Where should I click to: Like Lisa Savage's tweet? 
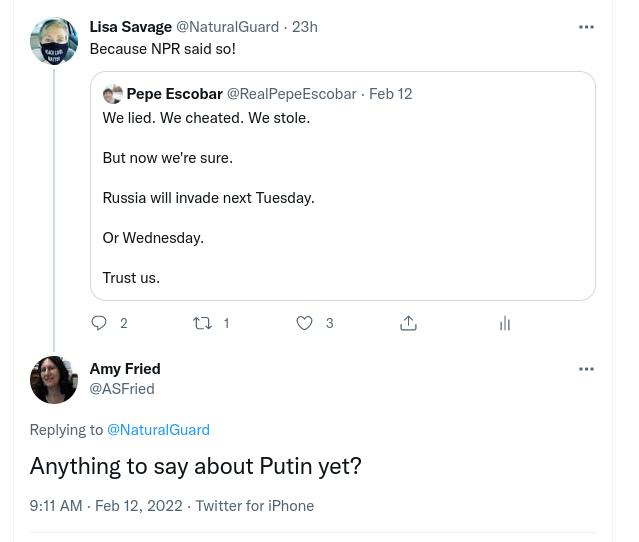pyautogui.click(x=306, y=323)
